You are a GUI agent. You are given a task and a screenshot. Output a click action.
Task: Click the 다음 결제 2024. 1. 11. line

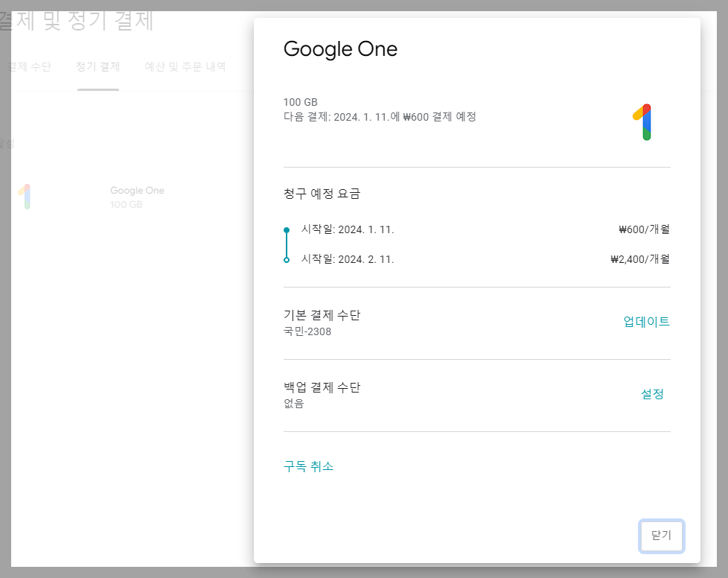pos(380,117)
